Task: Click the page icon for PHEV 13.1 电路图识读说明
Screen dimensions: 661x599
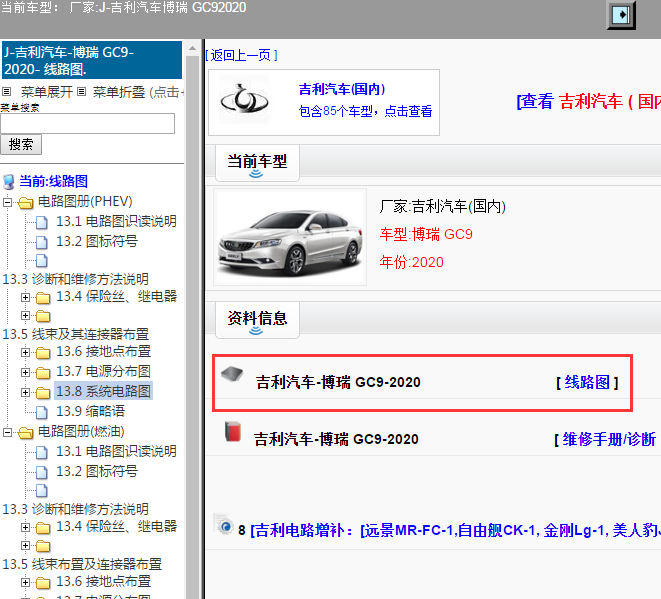Action: (x=41, y=222)
